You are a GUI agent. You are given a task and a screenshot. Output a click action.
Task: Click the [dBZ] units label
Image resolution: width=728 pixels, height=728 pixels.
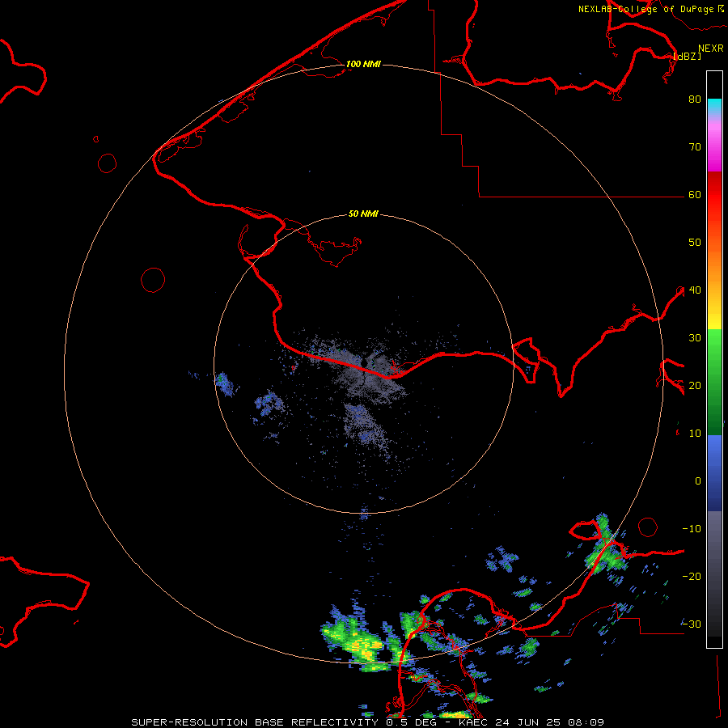tap(687, 56)
